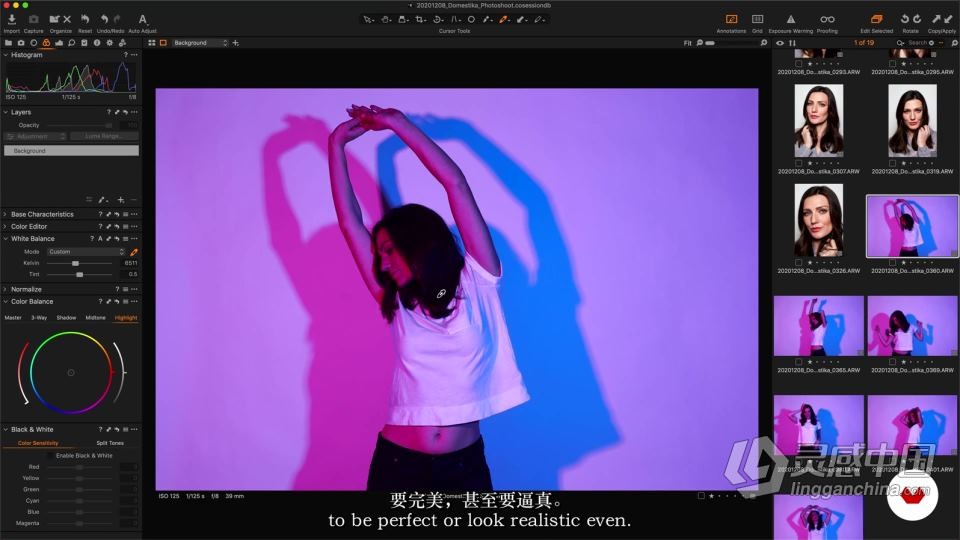This screenshot has height=540, width=960.
Task: Click Undo arrow in the toolbar
Action: click(104, 20)
